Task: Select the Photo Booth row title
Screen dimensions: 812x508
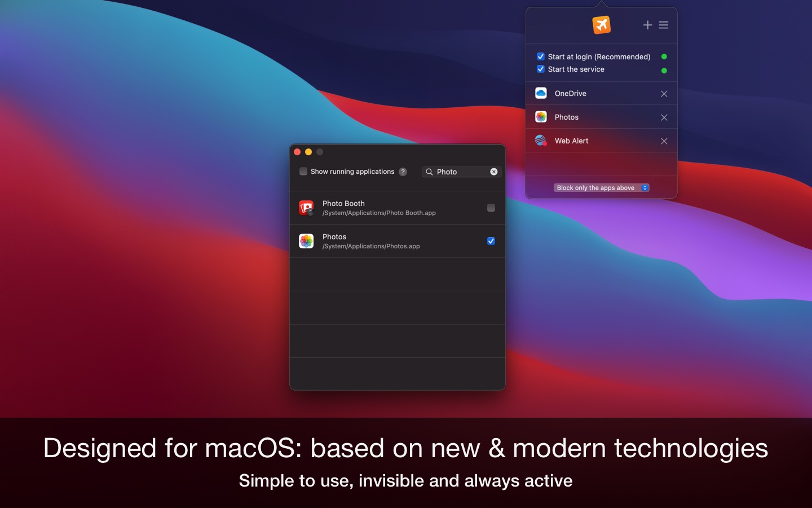Action: click(x=343, y=203)
